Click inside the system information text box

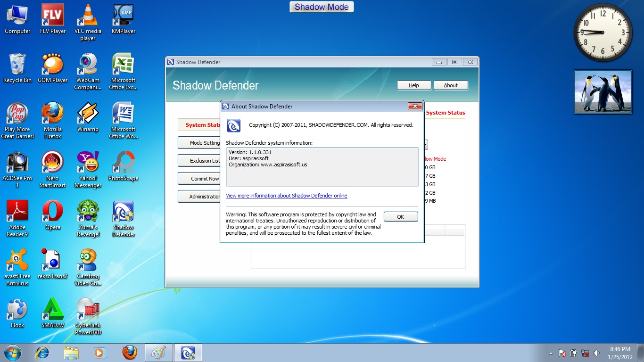pos(322,167)
